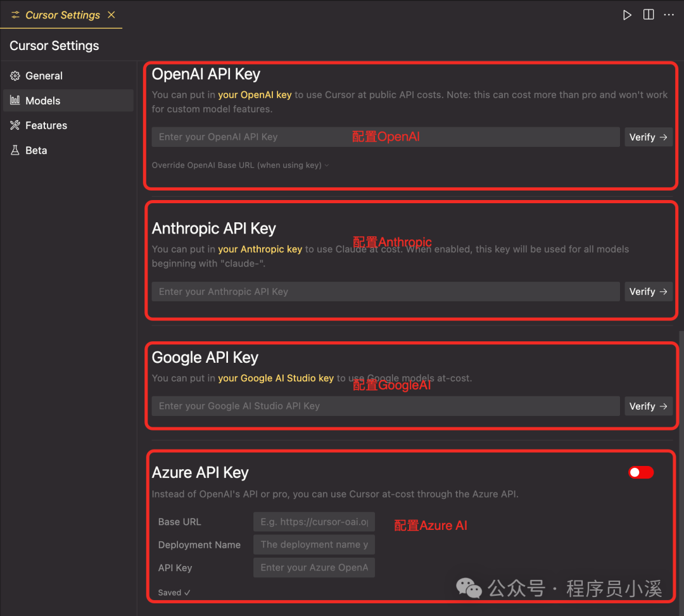Click the 'Deployment Name' label
The height and width of the screenshot is (616, 684).
pyautogui.click(x=199, y=545)
